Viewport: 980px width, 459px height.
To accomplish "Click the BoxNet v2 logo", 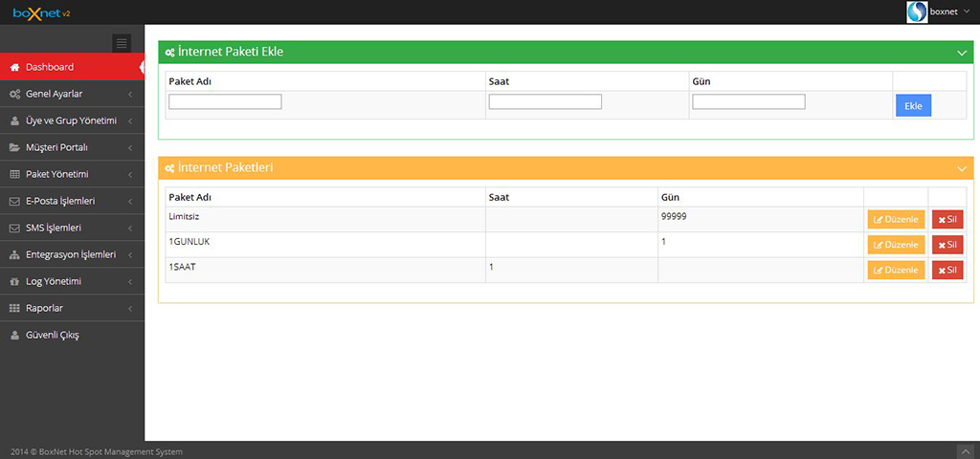I will [x=41, y=12].
